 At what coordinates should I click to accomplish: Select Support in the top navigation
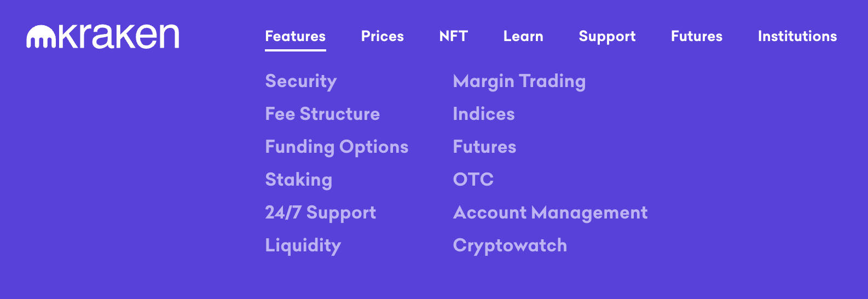click(x=607, y=36)
